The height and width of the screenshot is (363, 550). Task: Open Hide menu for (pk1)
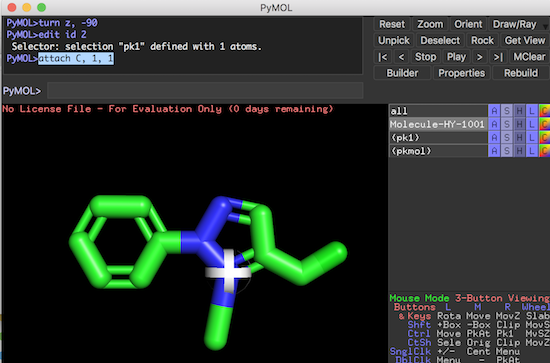coord(519,137)
